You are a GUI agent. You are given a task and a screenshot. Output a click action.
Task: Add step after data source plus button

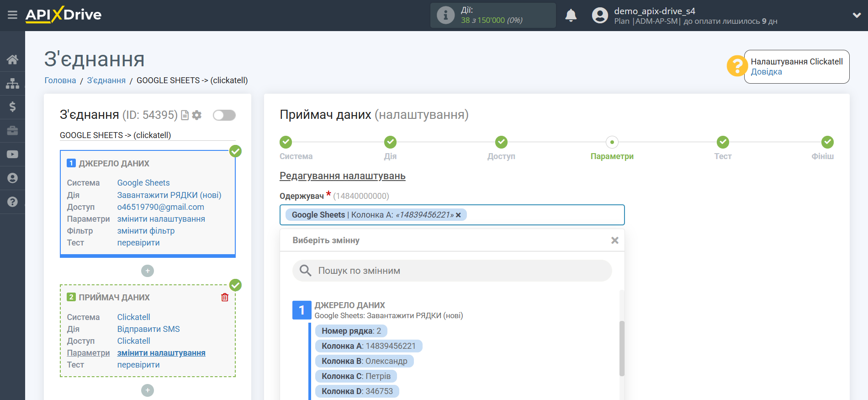[x=147, y=271]
